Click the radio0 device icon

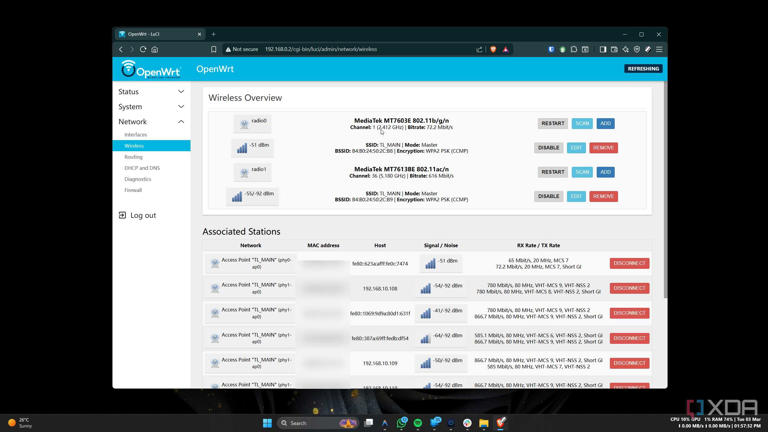244,124
